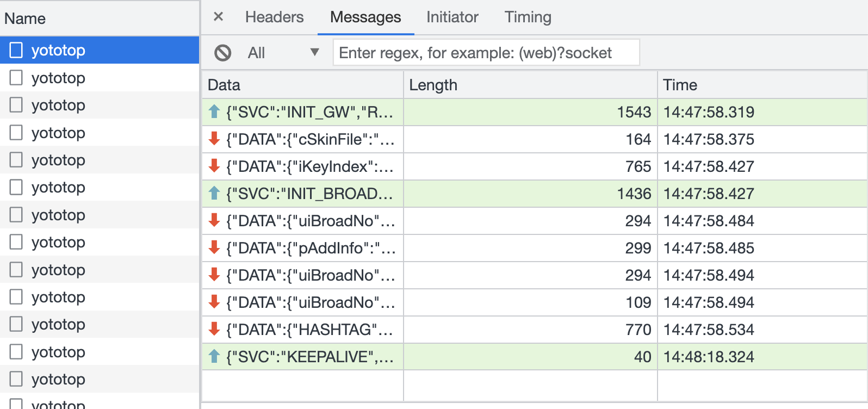This screenshot has width=868, height=409.
Task: Click the regex filter input field
Action: [486, 53]
